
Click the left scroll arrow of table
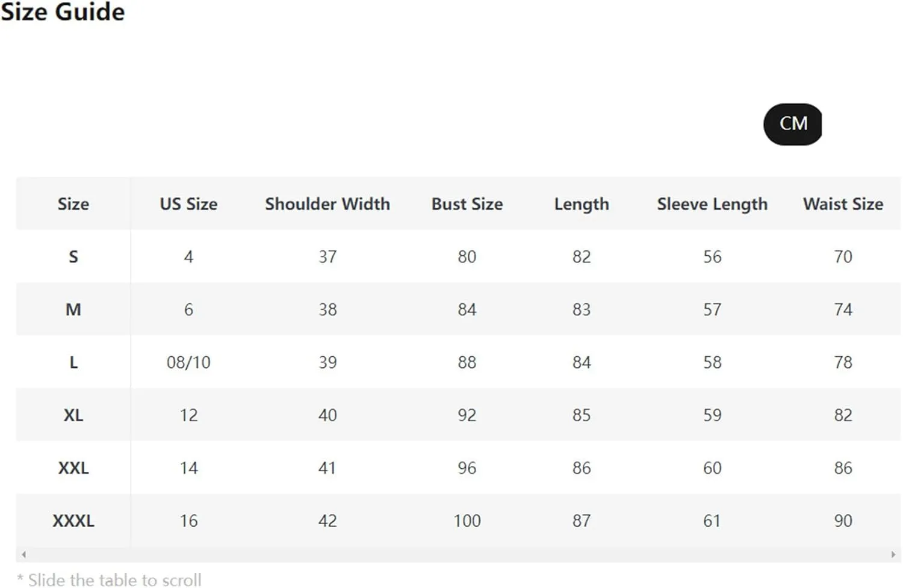click(23, 554)
